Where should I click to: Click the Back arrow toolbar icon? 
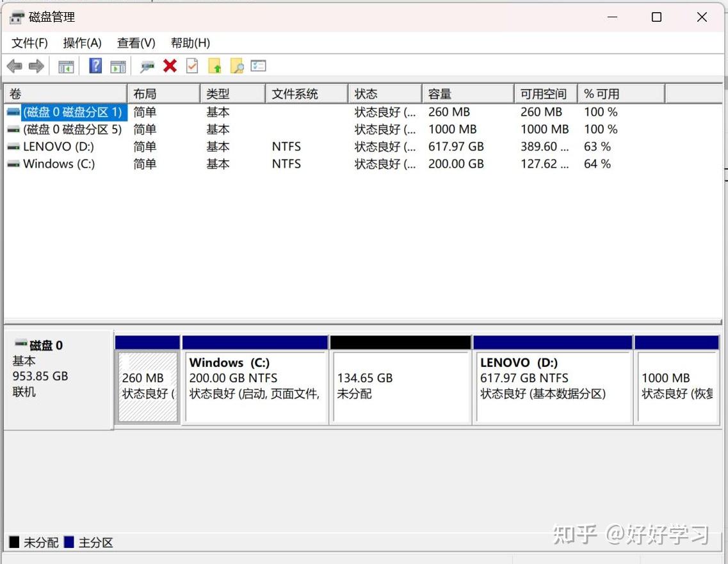pos(15,67)
